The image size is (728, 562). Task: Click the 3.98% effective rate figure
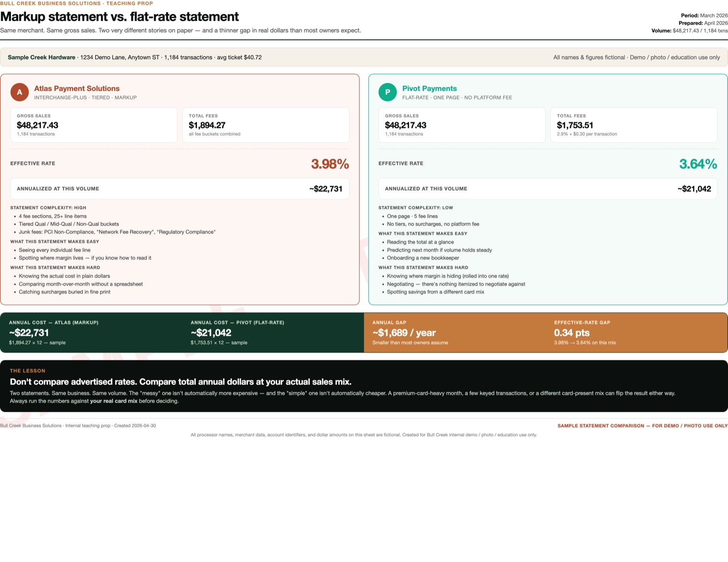tap(330, 164)
